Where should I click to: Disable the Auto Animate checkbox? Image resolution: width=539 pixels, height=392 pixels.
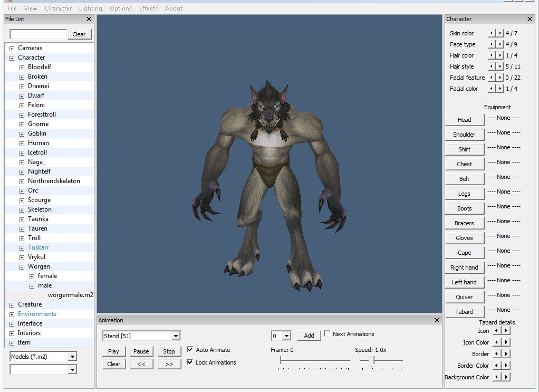[190, 350]
